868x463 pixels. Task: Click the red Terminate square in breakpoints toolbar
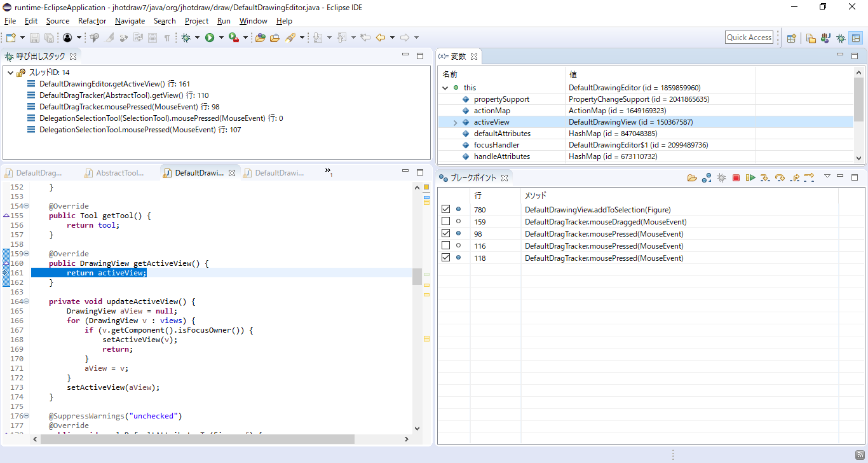click(x=736, y=178)
